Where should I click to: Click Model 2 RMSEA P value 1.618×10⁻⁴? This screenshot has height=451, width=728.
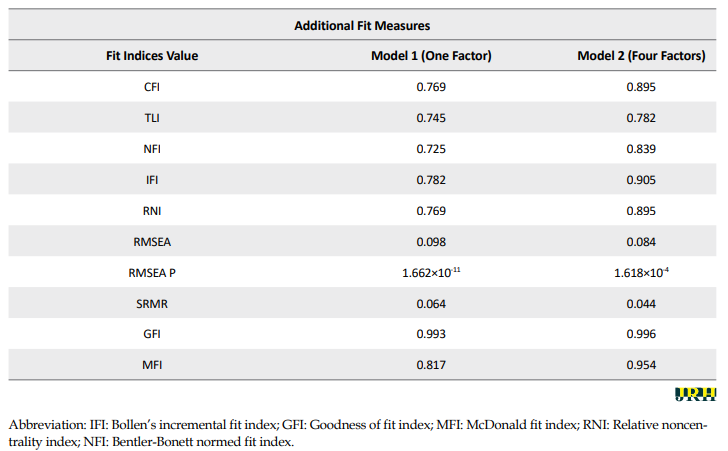pyautogui.click(x=640, y=272)
